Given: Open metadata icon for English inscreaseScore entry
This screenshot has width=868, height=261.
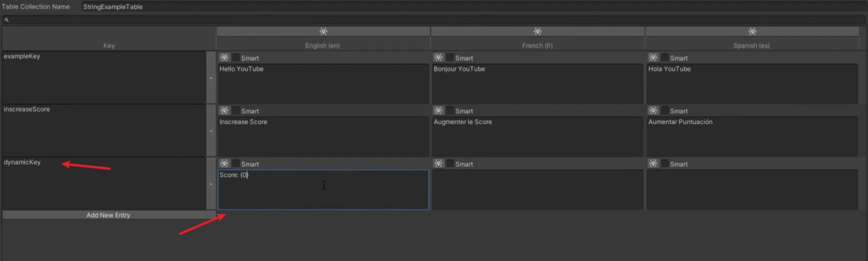Looking at the screenshot, I should [x=224, y=111].
